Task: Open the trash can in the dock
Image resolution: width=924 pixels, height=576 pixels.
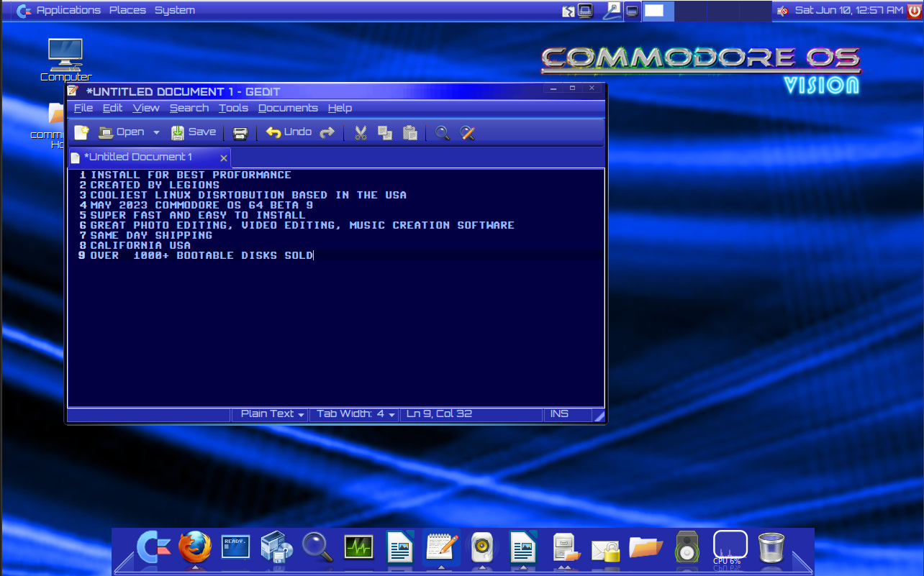Action: [x=771, y=548]
